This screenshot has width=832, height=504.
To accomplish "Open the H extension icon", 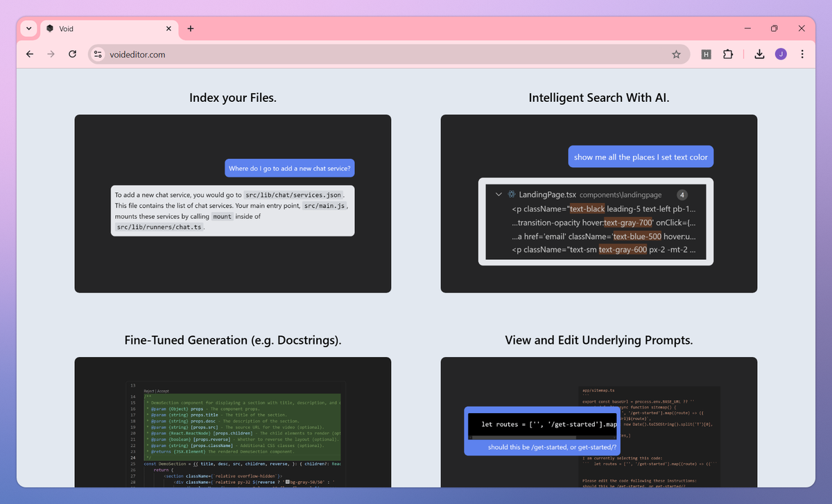I will coord(706,54).
